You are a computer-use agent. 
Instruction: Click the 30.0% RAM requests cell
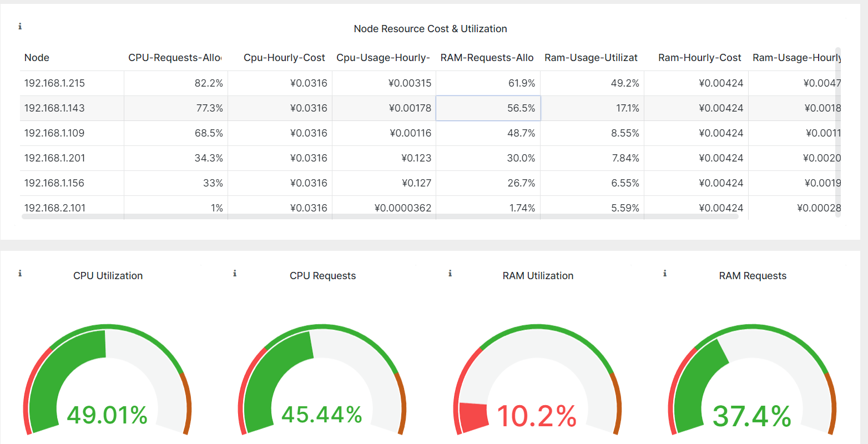(488, 158)
